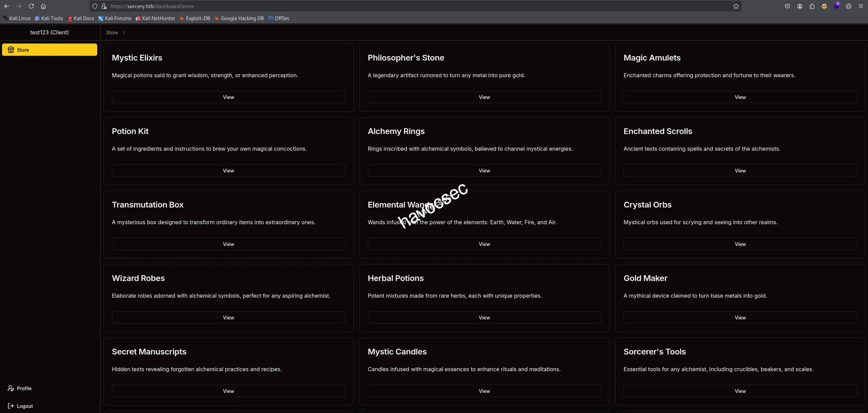
Task: Select Store in the breadcrumb trail
Action: pyautogui.click(x=111, y=33)
